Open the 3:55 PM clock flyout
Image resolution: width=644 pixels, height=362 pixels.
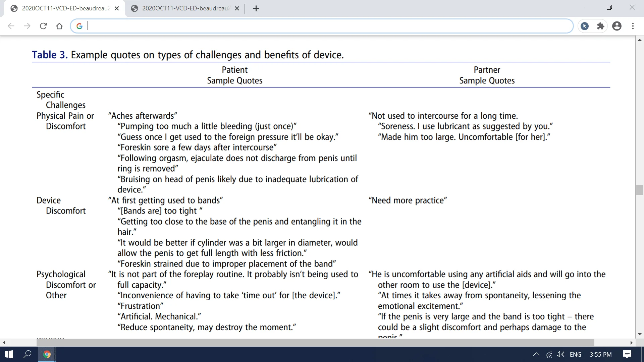601,354
